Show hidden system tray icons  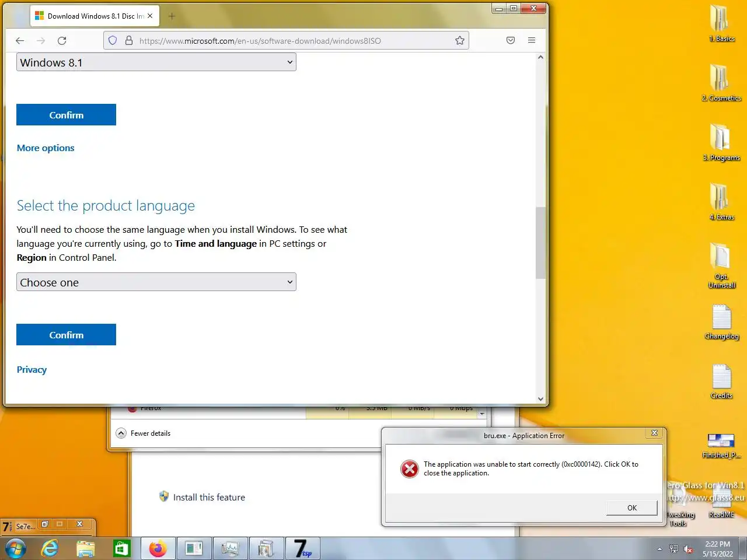[x=659, y=549]
